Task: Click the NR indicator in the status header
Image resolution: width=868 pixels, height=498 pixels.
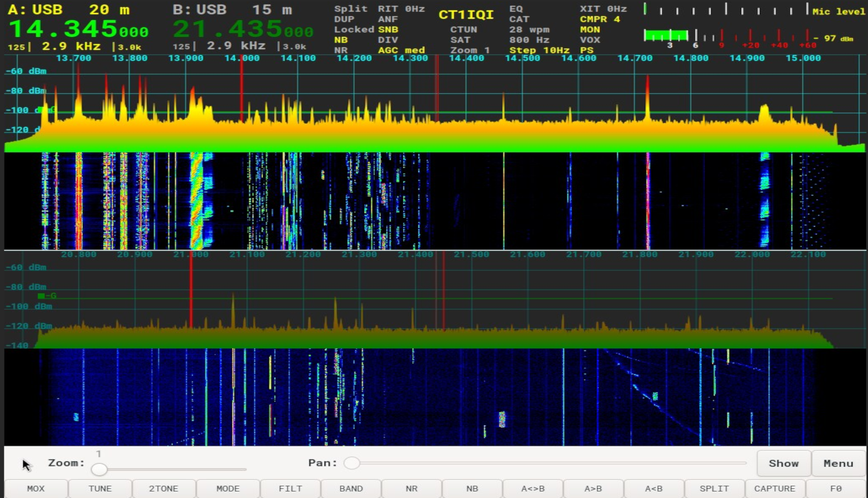Action: (x=341, y=50)
